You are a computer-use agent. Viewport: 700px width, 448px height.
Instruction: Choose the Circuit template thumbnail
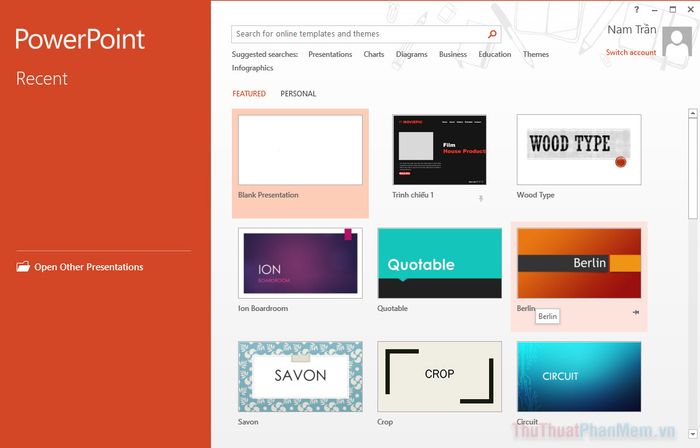point(579,376)
